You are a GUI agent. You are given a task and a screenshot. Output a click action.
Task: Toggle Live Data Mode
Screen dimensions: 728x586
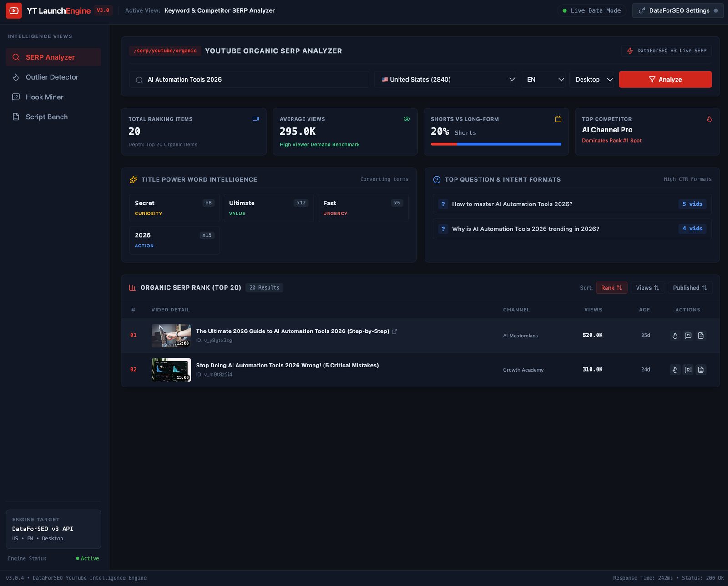592,10
